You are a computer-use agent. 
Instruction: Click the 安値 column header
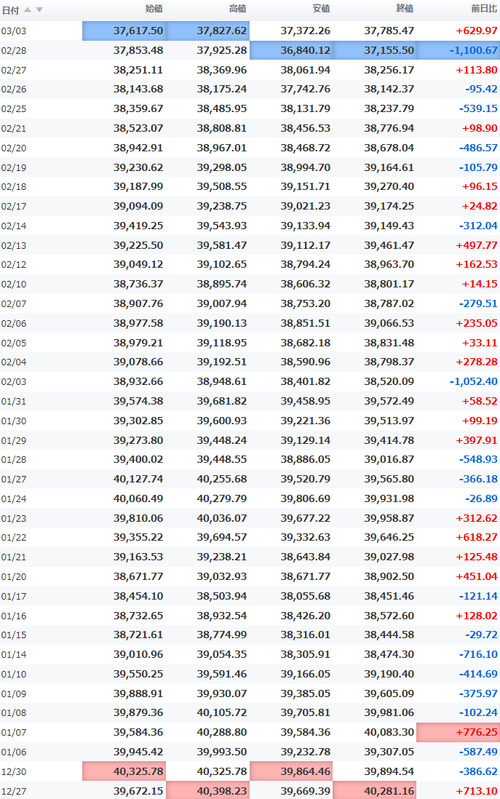pyautogui.click(x=321, y=9)
